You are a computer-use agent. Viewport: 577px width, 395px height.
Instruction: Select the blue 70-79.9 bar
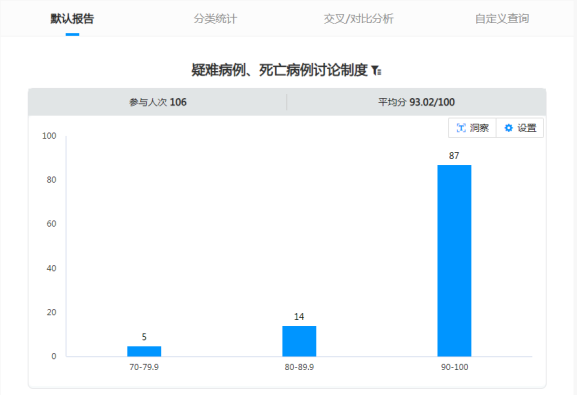click(x=144, y=351)
